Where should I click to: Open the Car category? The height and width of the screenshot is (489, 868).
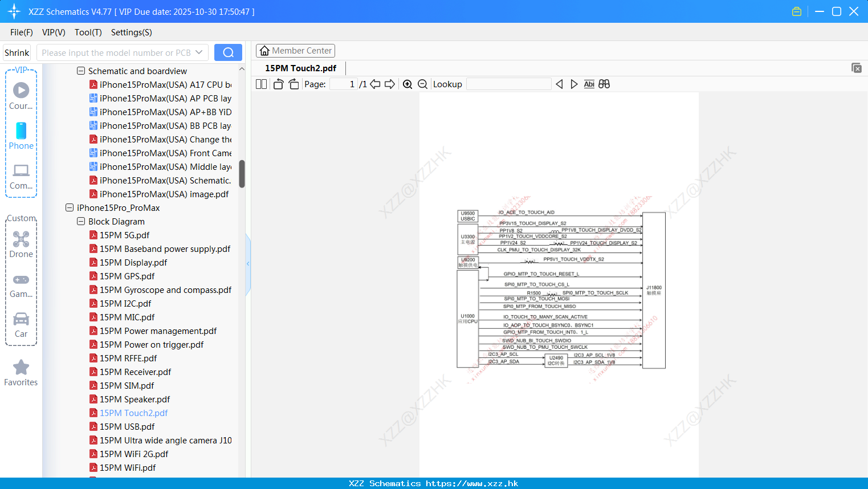(x=21, y=325)
